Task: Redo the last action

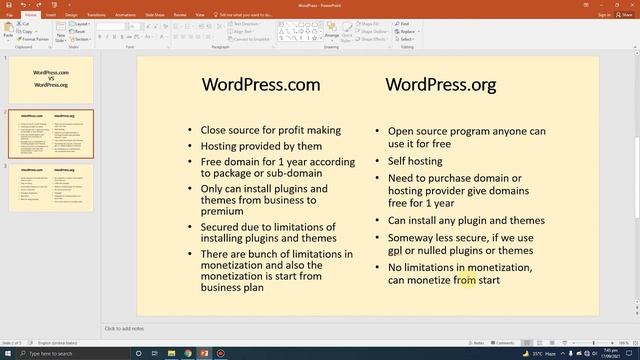Action: tap(38, 5)
